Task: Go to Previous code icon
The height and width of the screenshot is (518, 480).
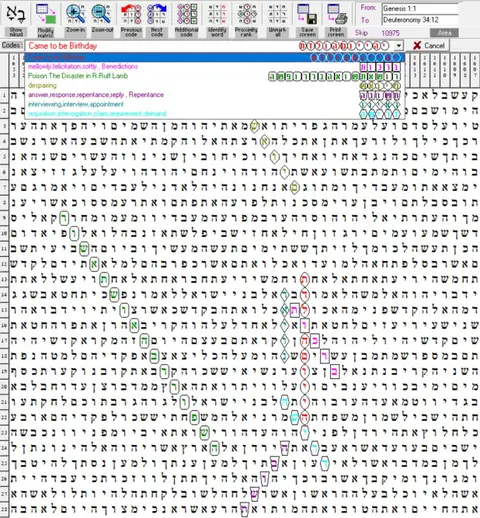Action: point(131,14)
